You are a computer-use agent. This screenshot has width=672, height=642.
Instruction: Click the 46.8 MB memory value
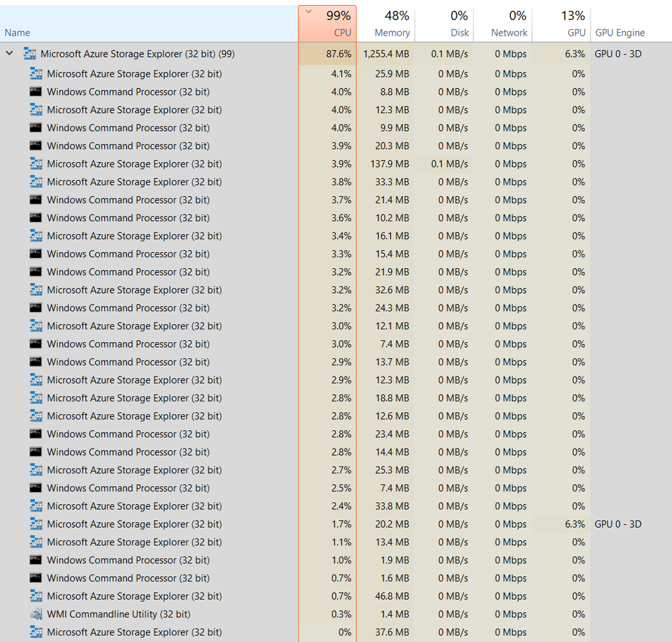(391, 596)
